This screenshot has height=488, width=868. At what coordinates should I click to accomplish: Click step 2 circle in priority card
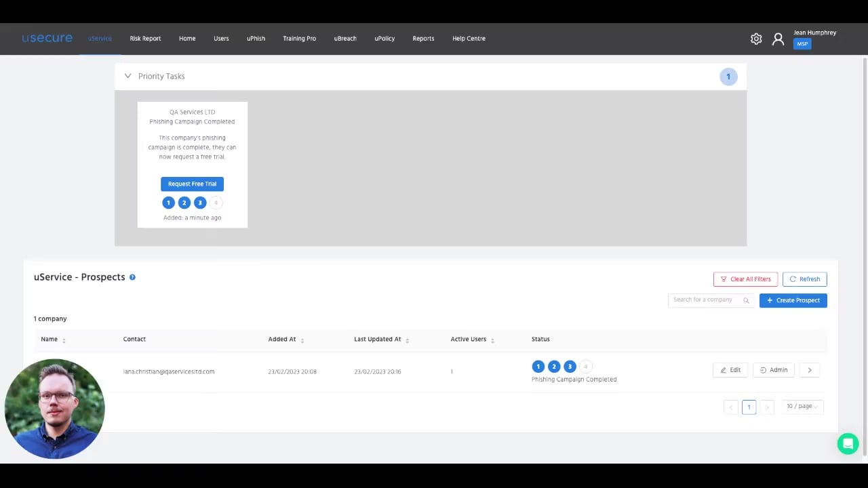click(x=184, y=203)
